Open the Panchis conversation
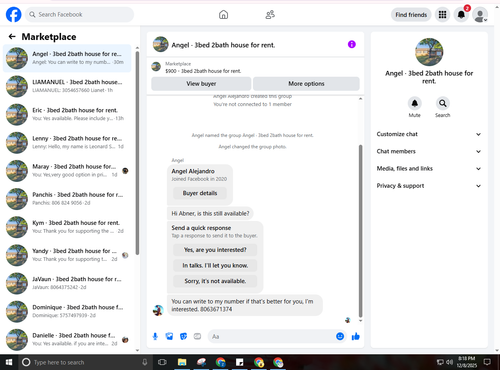 67,199
